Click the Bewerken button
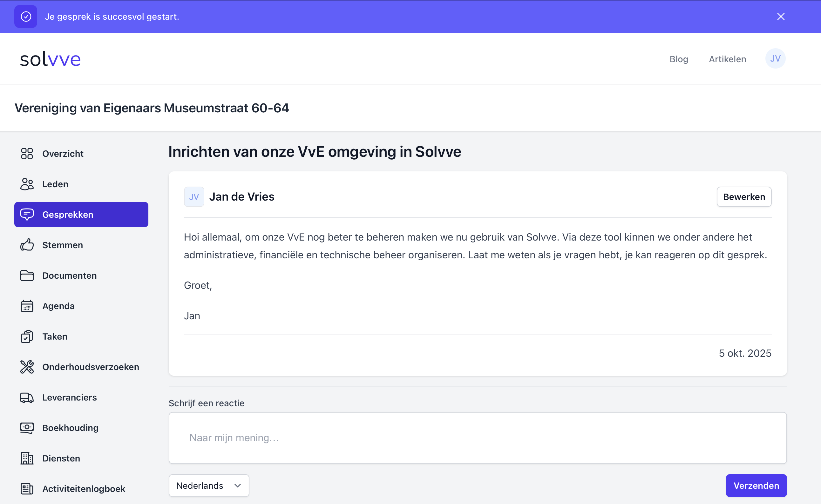The image size is (821, 504). coord(744,197)
